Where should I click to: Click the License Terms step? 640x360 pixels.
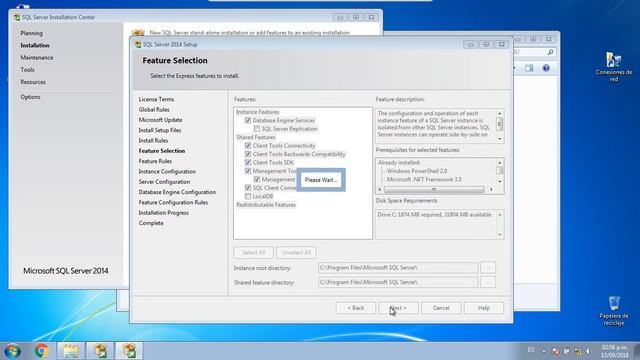point(156,100)
